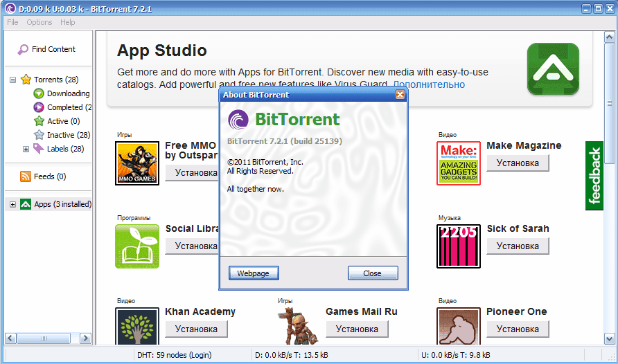Screen dimensions: 618x364
Task: Click Установка for Free MMO Games
Action: [x=193, y=173]
